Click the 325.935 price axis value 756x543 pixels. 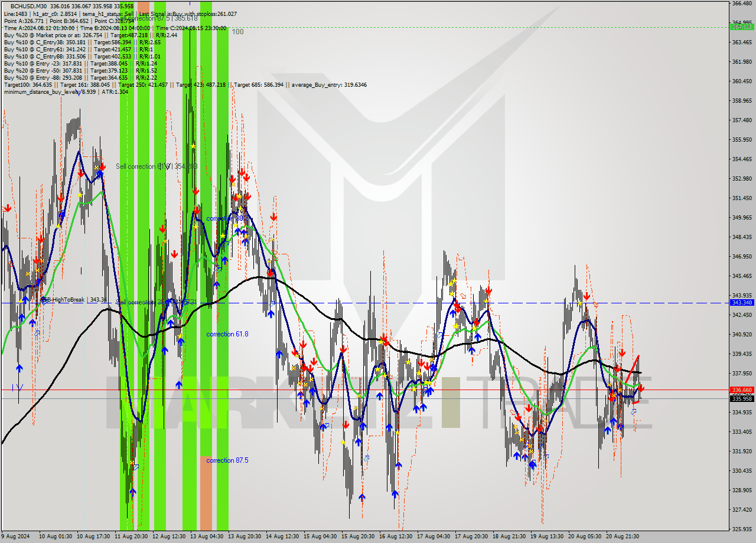742,529
